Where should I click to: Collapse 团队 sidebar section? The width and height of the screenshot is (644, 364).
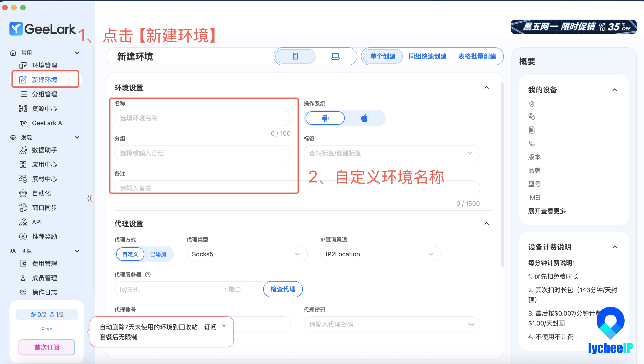point(77,251)
